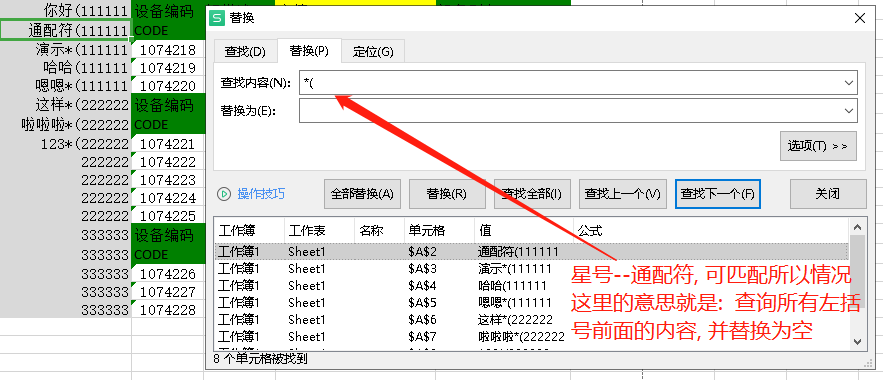Screen dimensions: 883x380
Task: Select result row $A$4 哈哈(111111
Action: tap(531, 285)
